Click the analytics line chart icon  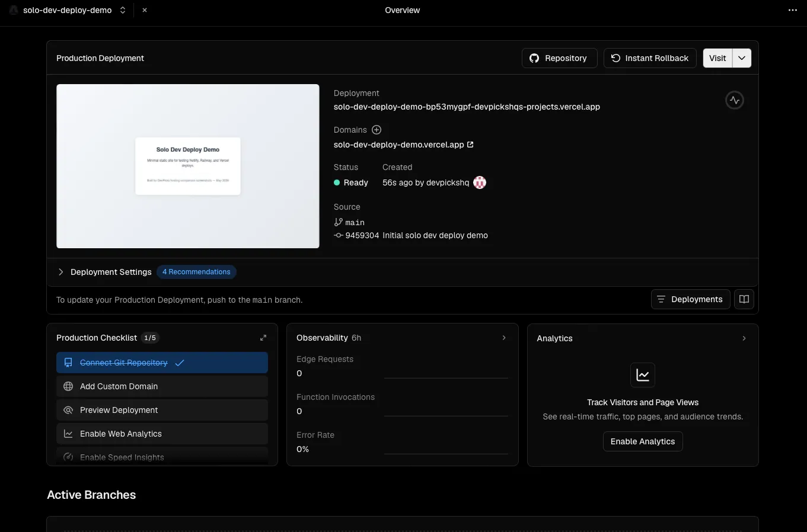[643, 375]
